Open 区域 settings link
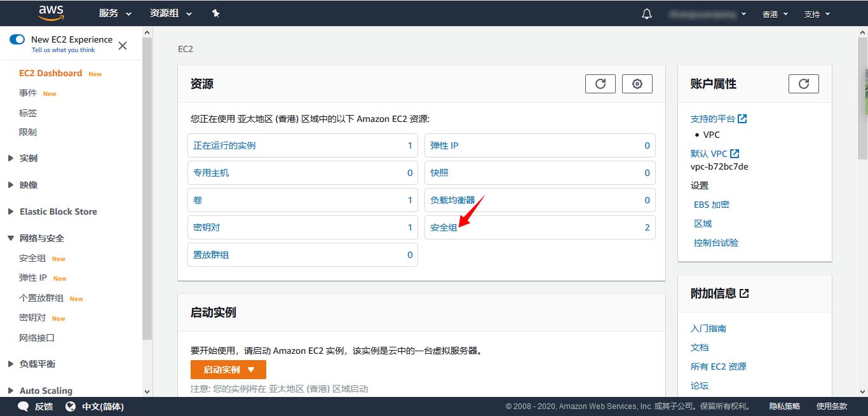 coord(703,224)
